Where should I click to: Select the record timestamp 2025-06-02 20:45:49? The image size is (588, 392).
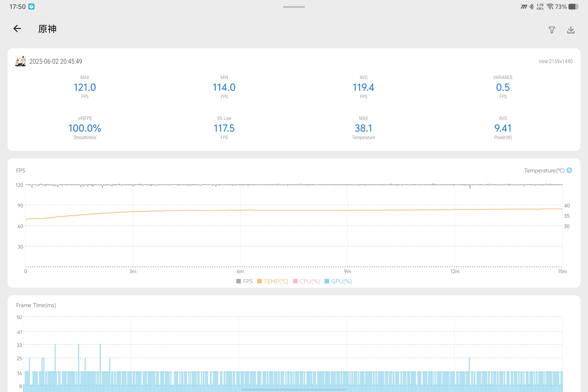pyautogui.click(x=56, y=61)
